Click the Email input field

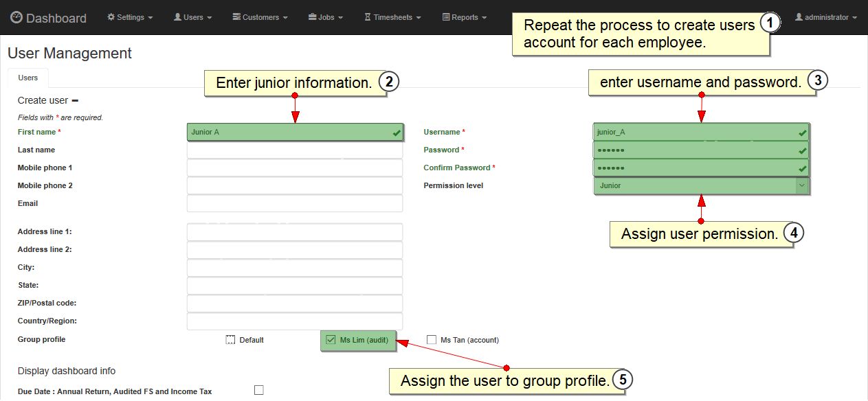pos(294,204)
